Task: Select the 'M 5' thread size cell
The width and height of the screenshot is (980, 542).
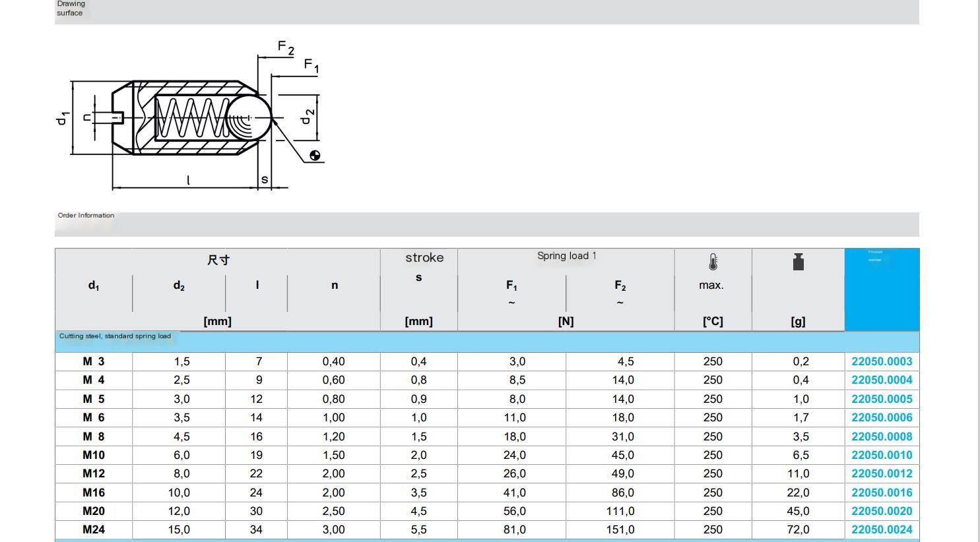Action: tap(94, 399)
